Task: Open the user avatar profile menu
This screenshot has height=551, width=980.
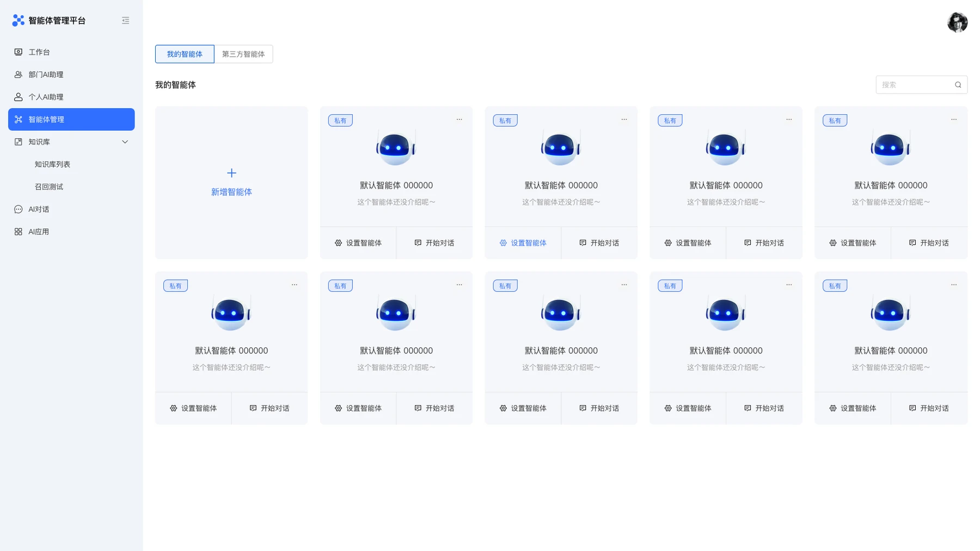Action: click(957, 22)
